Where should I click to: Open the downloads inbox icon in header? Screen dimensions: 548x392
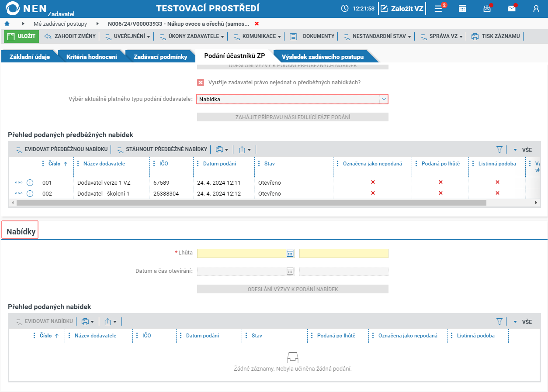coord(487,8)
